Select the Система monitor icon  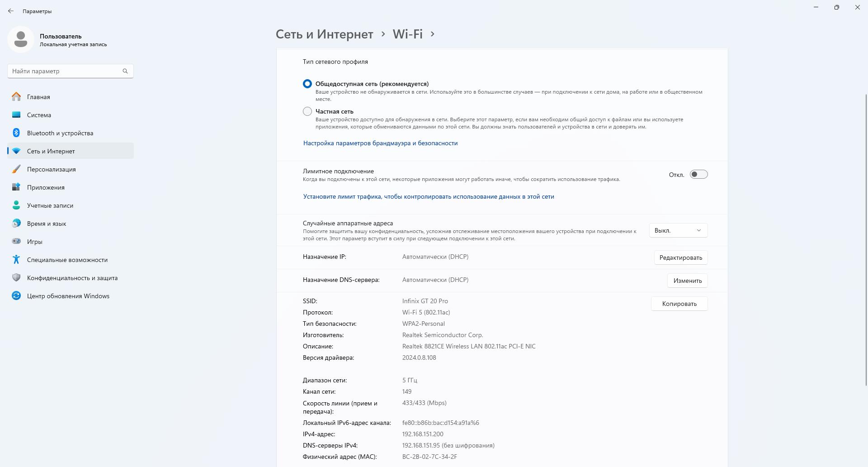click(x=16, y=115)
